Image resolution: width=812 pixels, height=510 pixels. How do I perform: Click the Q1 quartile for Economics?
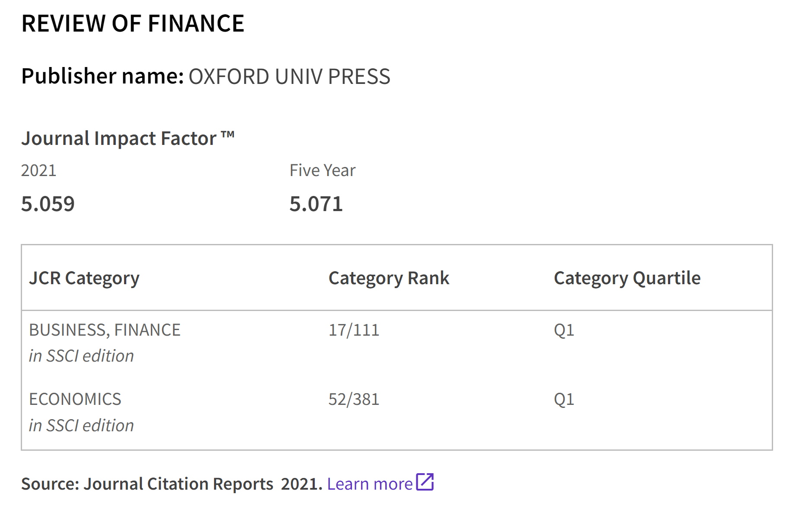tap(564, 399)
